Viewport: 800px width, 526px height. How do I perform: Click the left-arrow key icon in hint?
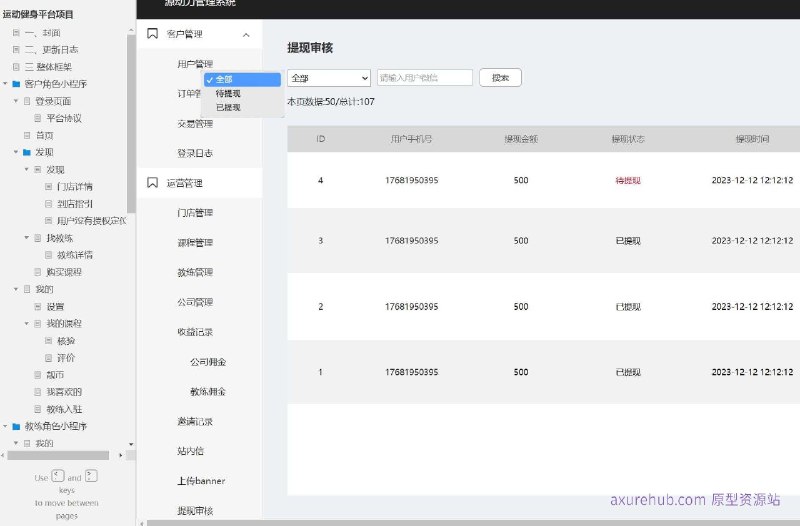coord(58,476)
